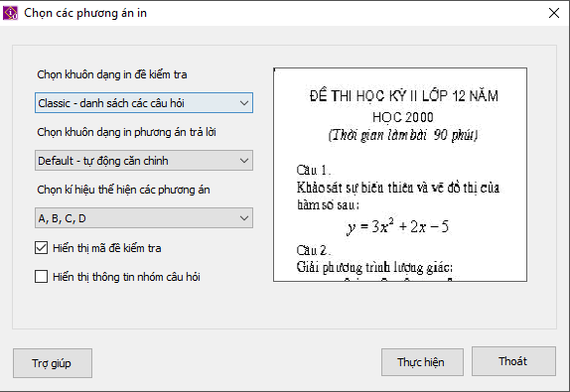Expand the Default - tự động căn chỉnh dropdown
Screen dimensions: 570x392
point(144,161)
